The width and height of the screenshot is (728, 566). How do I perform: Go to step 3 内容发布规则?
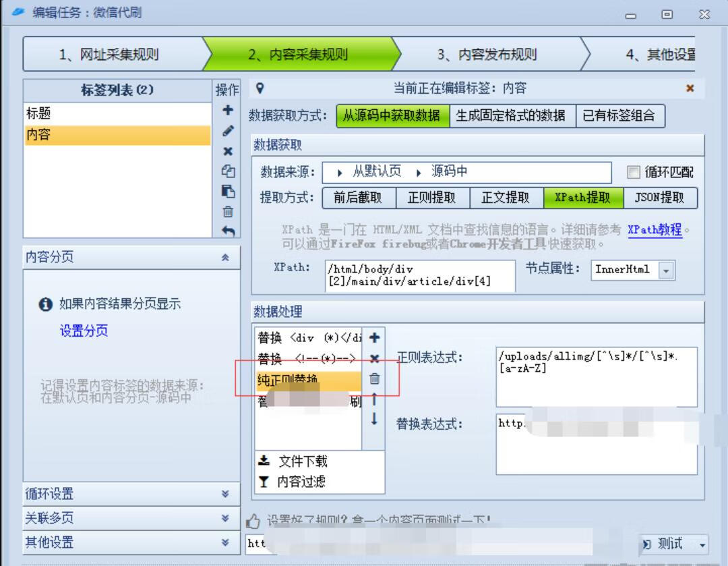489,55
